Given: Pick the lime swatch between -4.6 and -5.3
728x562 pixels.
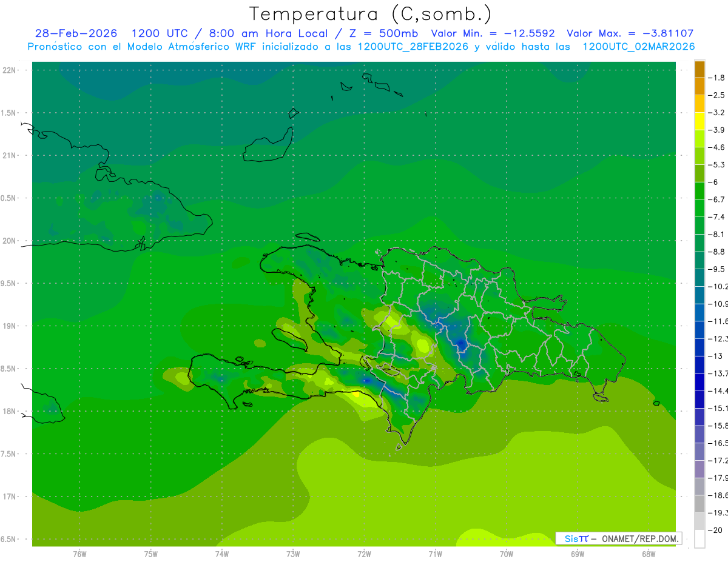Looking at the screenshot, I should point(699,156).
